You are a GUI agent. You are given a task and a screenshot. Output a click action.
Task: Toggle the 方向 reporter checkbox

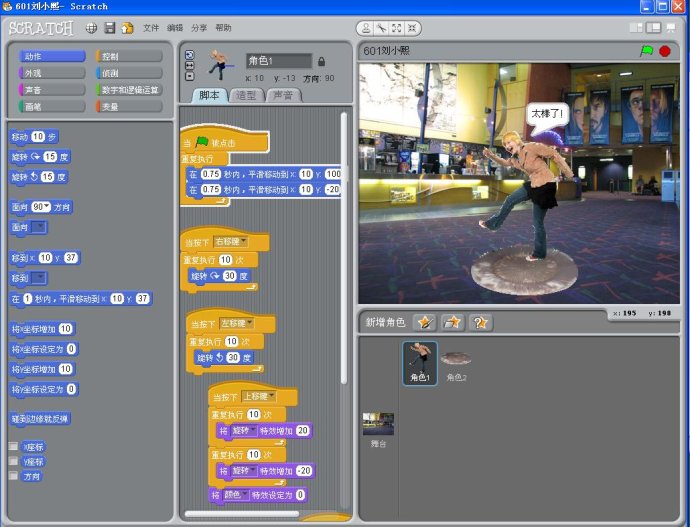pyautogui.click(x=14, y=476)
